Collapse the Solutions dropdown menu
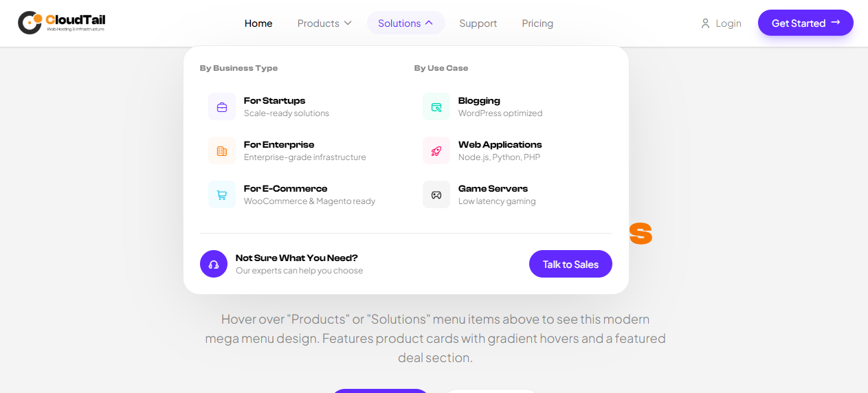Viewport: 868px width, 393px height. click(x=405, y=23)
